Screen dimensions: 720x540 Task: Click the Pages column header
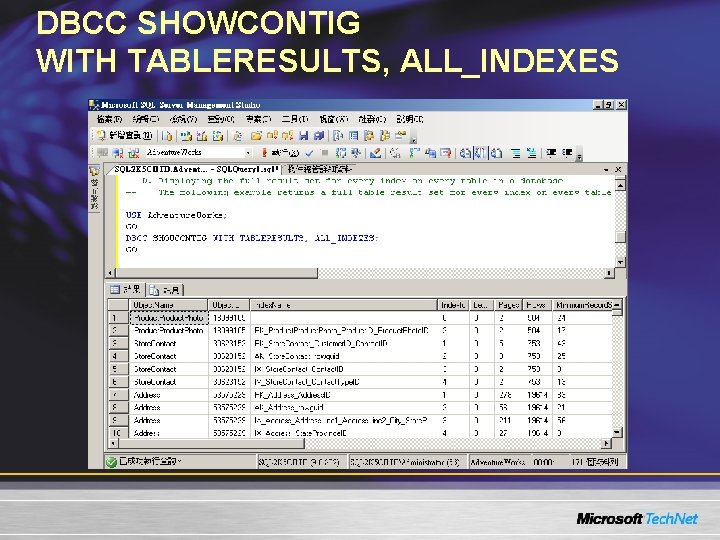point(508,305)
